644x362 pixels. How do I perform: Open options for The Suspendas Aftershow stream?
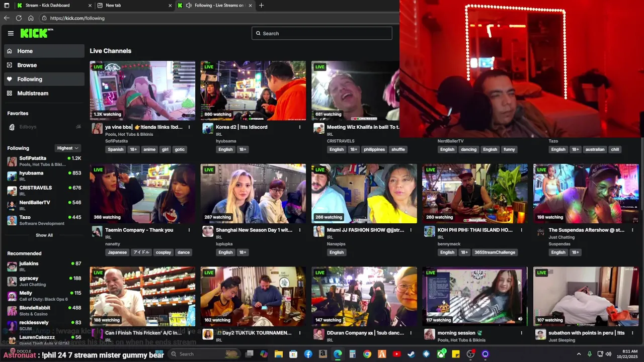632,230
